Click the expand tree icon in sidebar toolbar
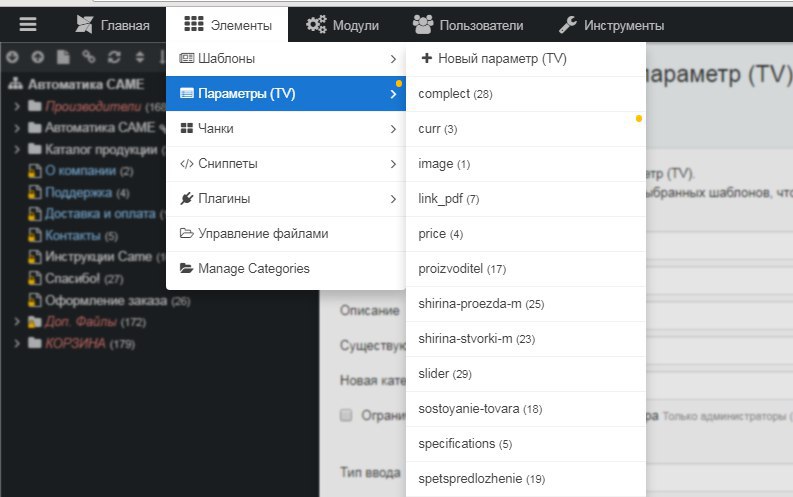 click(13, 57)
